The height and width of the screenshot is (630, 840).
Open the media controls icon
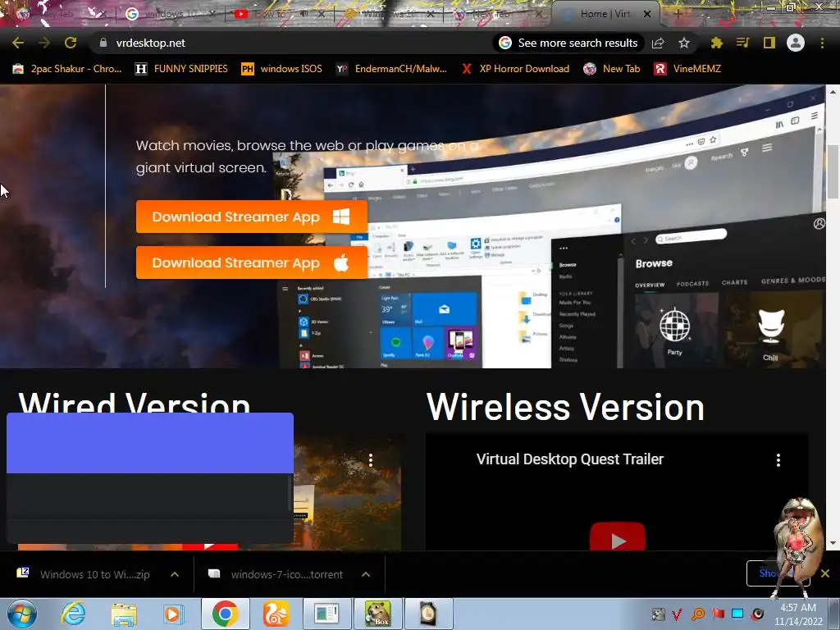pyautogui.click(x=742, y=43)
